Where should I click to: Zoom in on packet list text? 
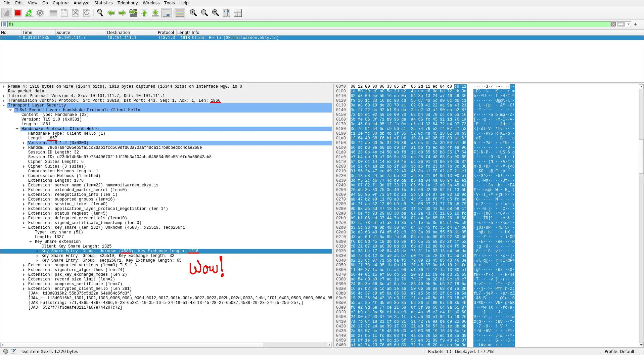click(193, 13)
